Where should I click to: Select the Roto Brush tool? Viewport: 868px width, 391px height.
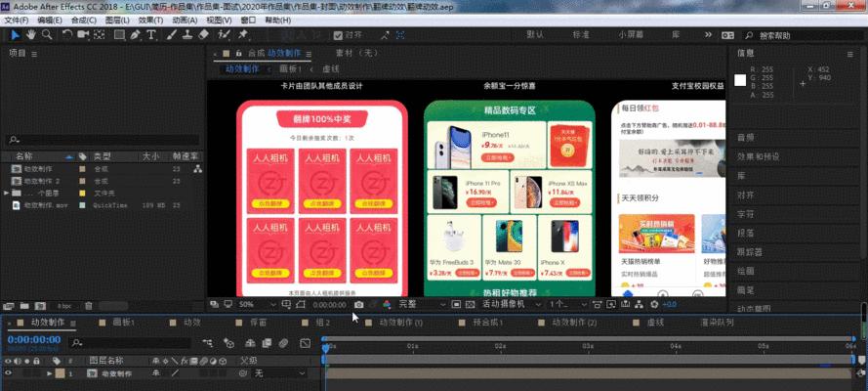224,35
